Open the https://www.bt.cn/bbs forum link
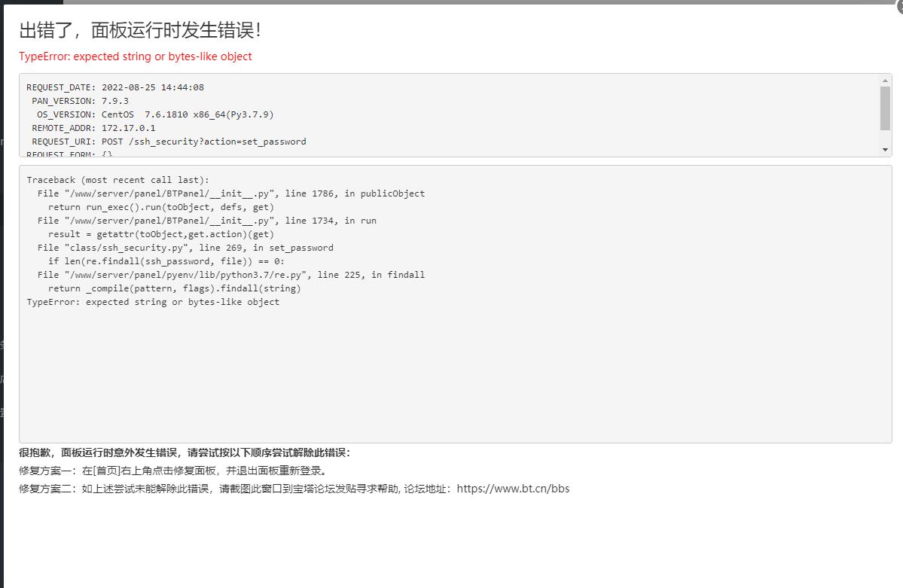This screenshot has height=588, width=903. tap(513, 489)
